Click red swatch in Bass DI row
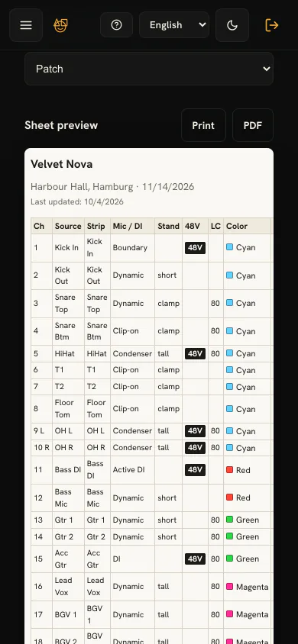This screenshot has height=644, width=298. tap(230, 470)
